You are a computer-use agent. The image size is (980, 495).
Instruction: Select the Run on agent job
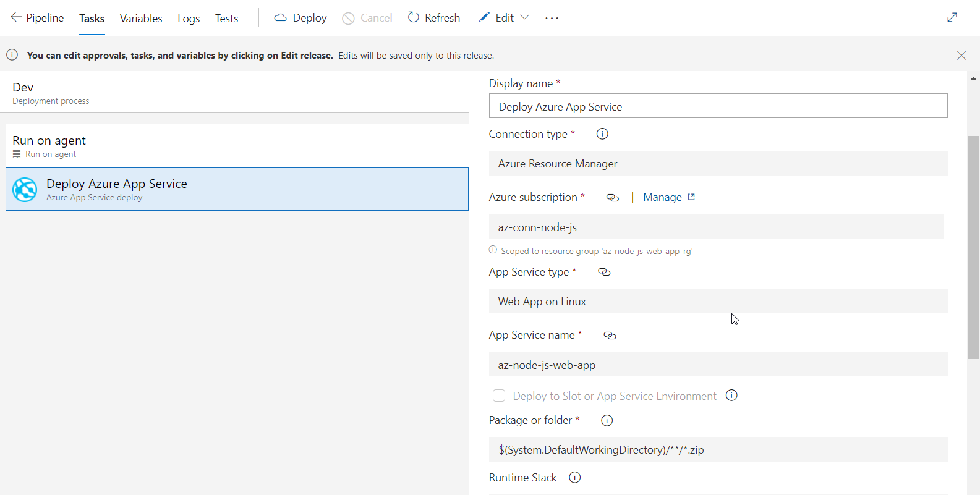pyautogui.click(x=237, y=146)
